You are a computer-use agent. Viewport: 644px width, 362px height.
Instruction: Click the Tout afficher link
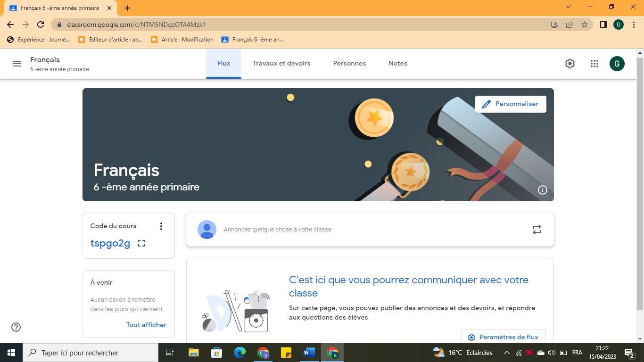(x=146, y=325)
